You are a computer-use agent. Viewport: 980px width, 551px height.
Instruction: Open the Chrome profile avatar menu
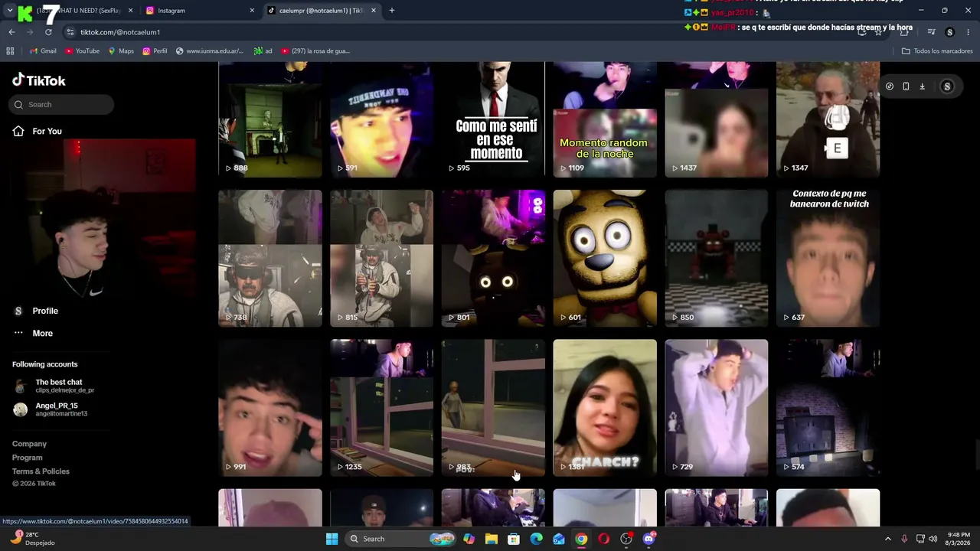coord(950,32)
